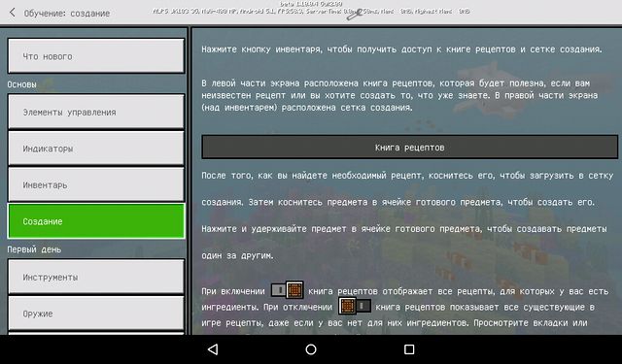Image resolution: width=622 pixels, height=364 pixels.
Task: Tap the Android recent apps square
Action: pos(409,348)
